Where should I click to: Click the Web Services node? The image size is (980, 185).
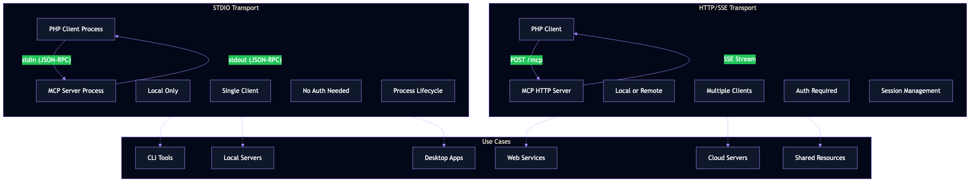coord(526,158)
